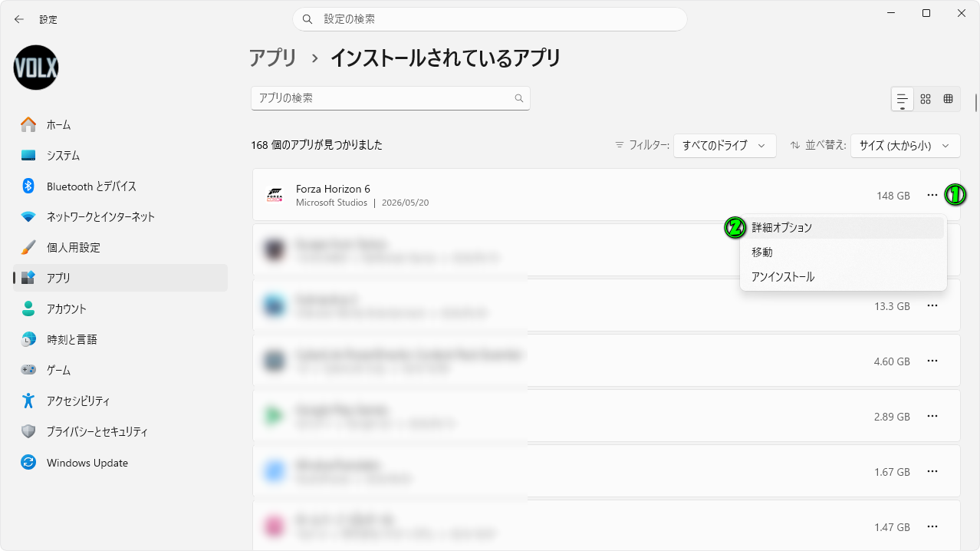Click the 時刻と言語 globe clock icon
The height and width of the screenshot is (551, 980).
pyautogui.click(x=28, y=339)
